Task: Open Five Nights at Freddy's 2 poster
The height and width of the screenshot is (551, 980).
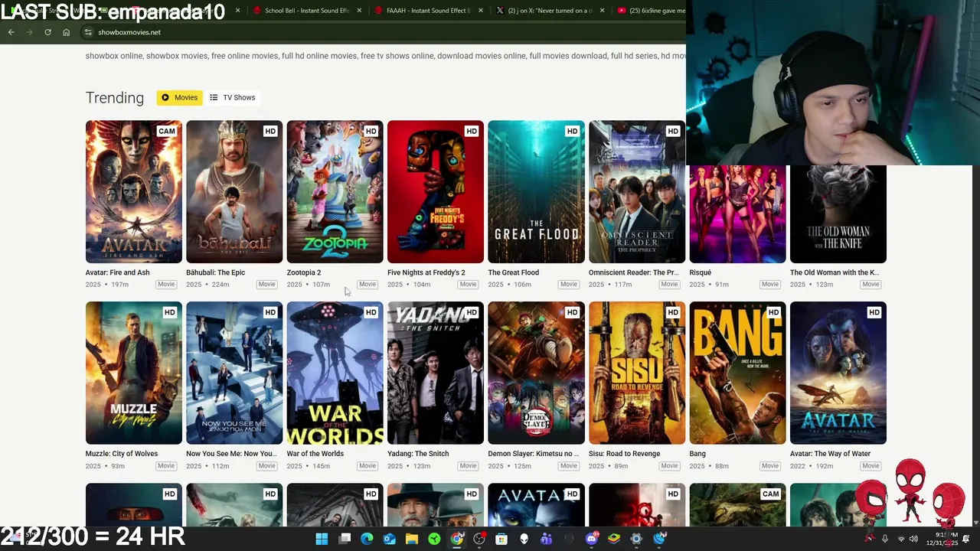Action: pos(436,191)
